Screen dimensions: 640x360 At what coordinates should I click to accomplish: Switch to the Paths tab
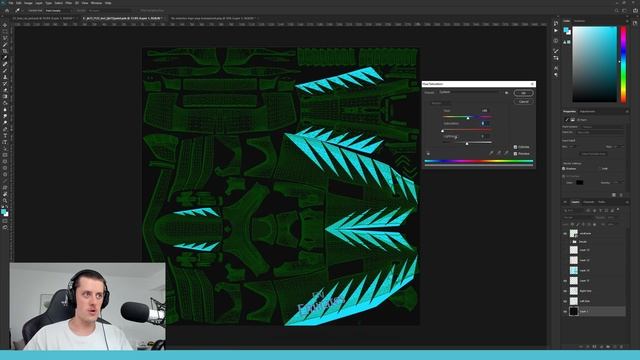(x=602, y=202)
